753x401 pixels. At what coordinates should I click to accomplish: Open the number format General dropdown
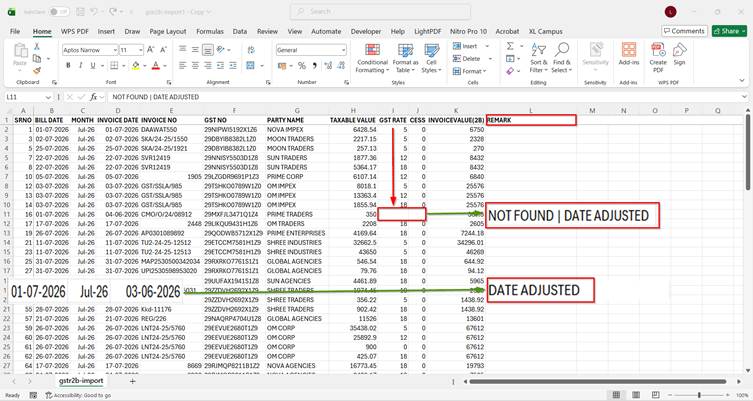click(343, 50)
